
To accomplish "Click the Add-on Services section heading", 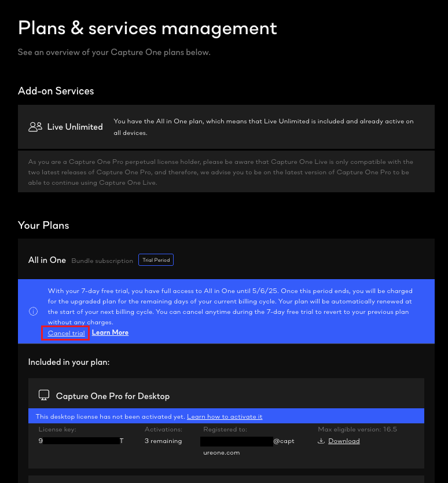I will pos(56,91).
